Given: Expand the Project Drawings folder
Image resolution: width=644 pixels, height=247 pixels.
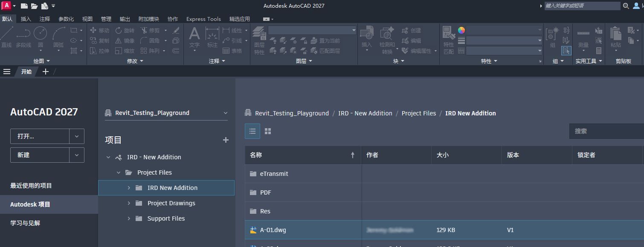Looking at the screenshot, I should point(129,203).
